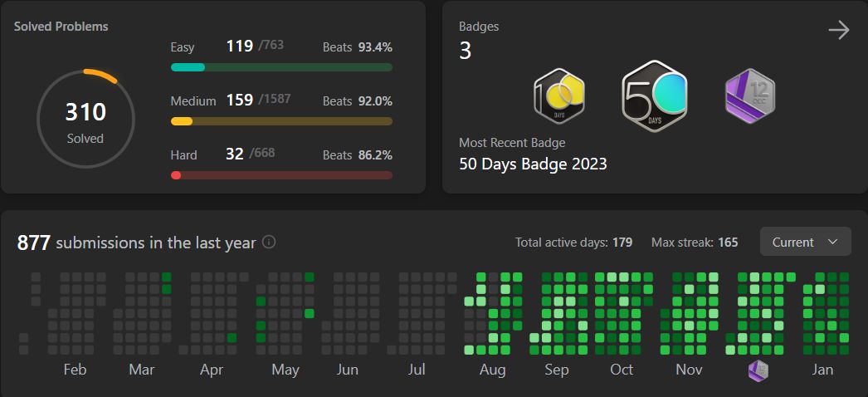868x397 pixels.
Task: Click the purple Dec 12 monthly badge
Action: [x=750, y=96]
